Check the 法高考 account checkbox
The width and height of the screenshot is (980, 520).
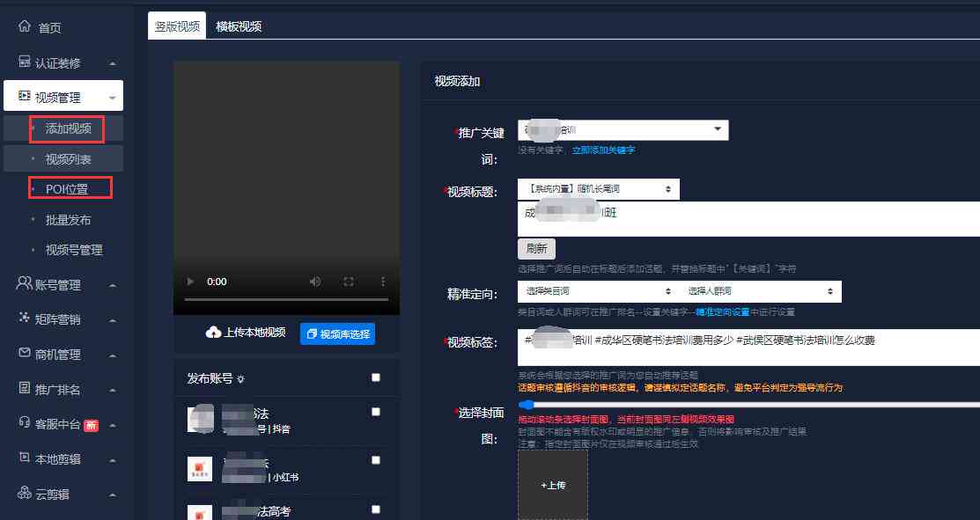point(376,509)
